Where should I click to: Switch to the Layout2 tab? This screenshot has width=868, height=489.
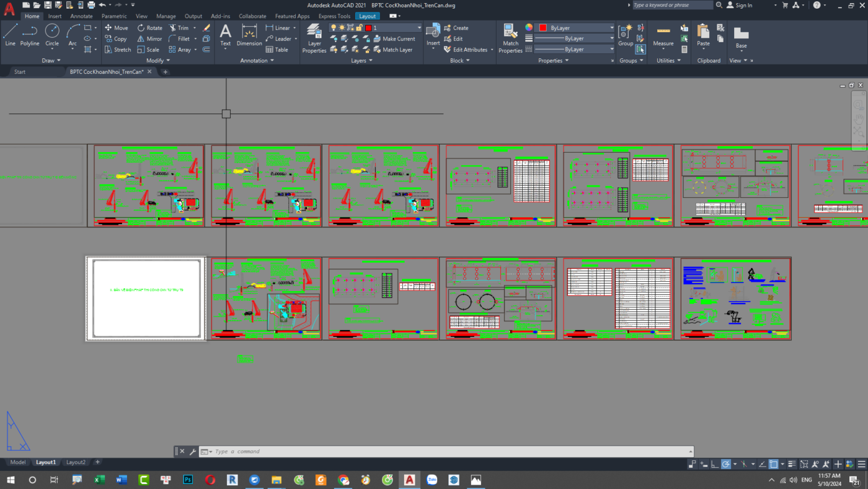pyautogui.click(x=76, y=462)
